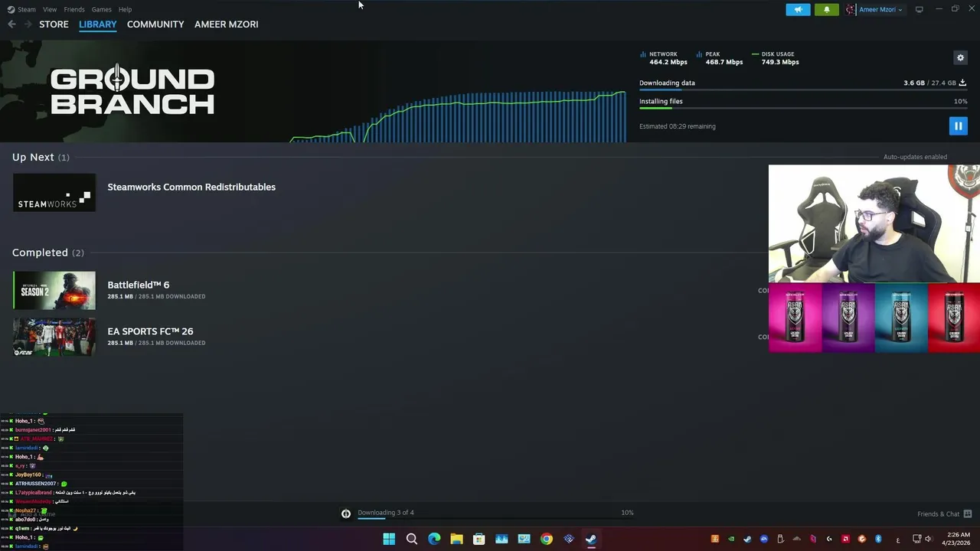
Task: Open the Games menu
Action: [101, 9]
